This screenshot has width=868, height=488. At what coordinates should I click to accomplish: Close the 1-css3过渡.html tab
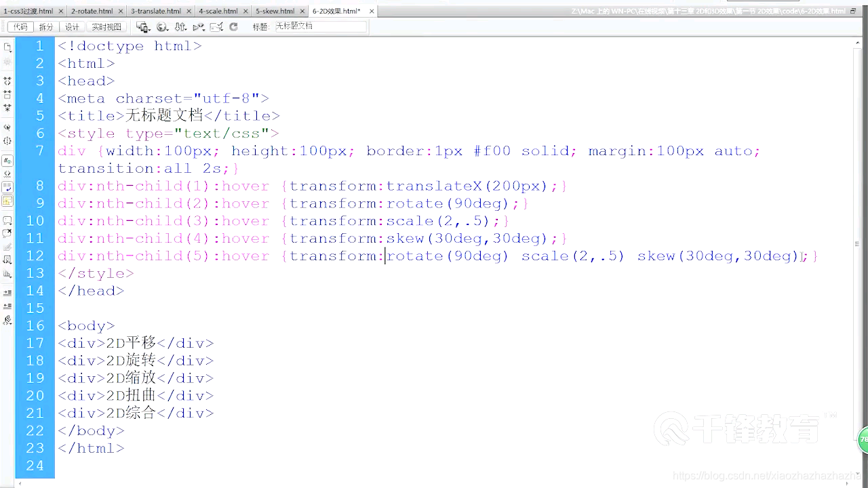coord(60,12)
